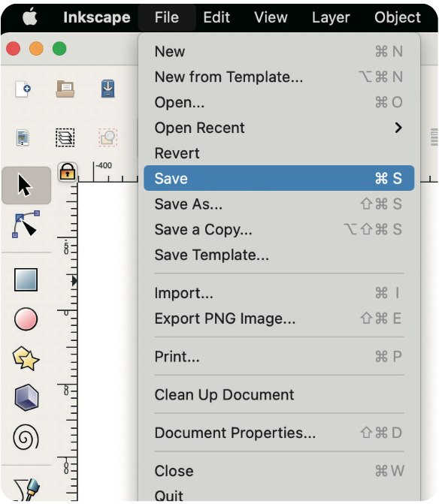Open the File menu
This screenshot has width=439, height=504.
tap(167, 17)
